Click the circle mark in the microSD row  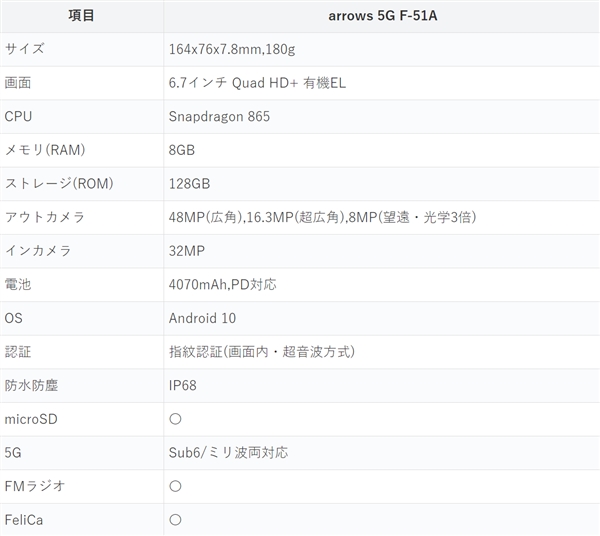[x=175, y=419]
